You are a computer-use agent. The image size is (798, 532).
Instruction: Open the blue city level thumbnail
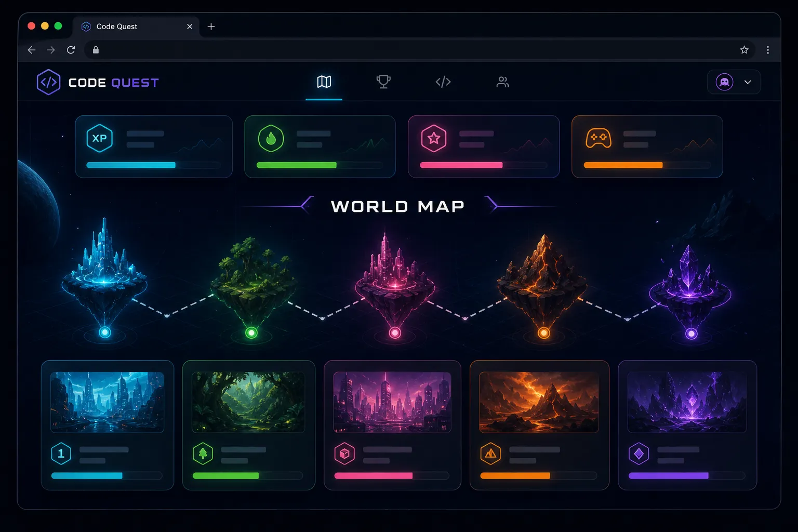[107, 402]
